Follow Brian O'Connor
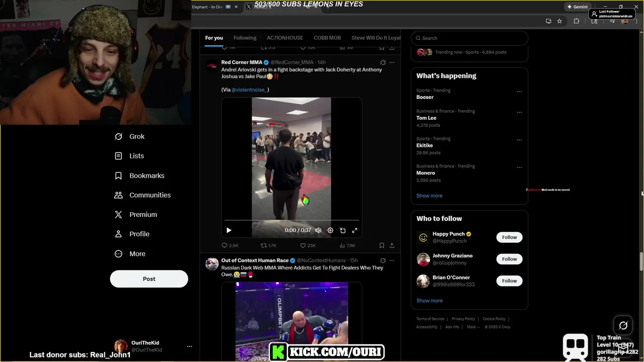This screenshot has width=644, height=362. (x=509, y=281)
